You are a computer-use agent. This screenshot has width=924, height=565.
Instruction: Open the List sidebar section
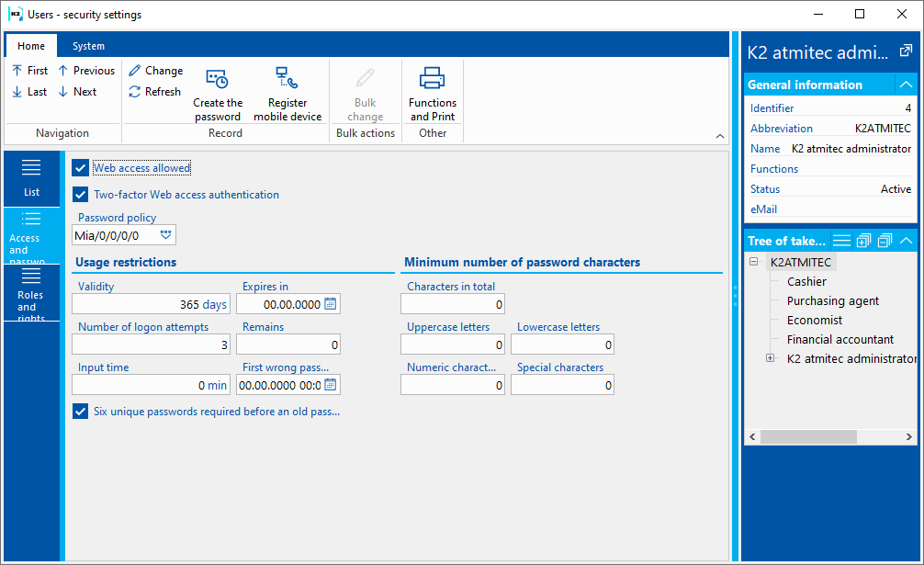tap(31, 178)
